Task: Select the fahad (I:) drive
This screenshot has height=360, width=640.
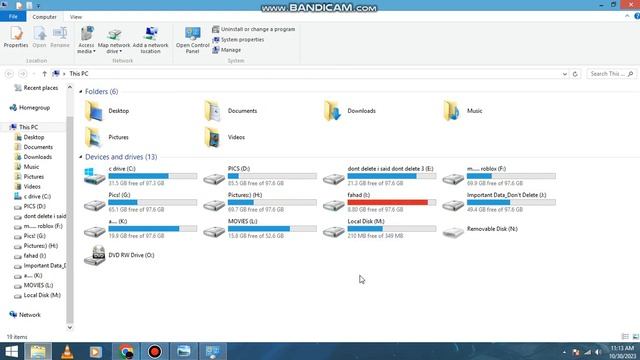Action: click(x=380, y=202)
